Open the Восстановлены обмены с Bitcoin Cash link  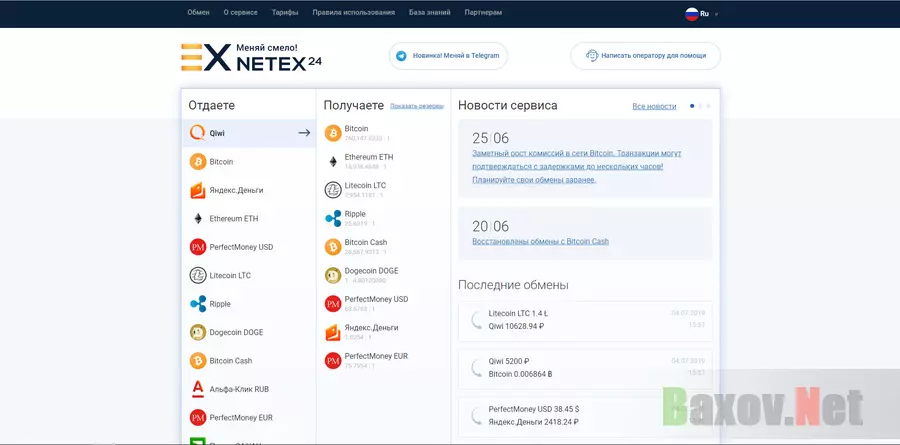(541, 242)
